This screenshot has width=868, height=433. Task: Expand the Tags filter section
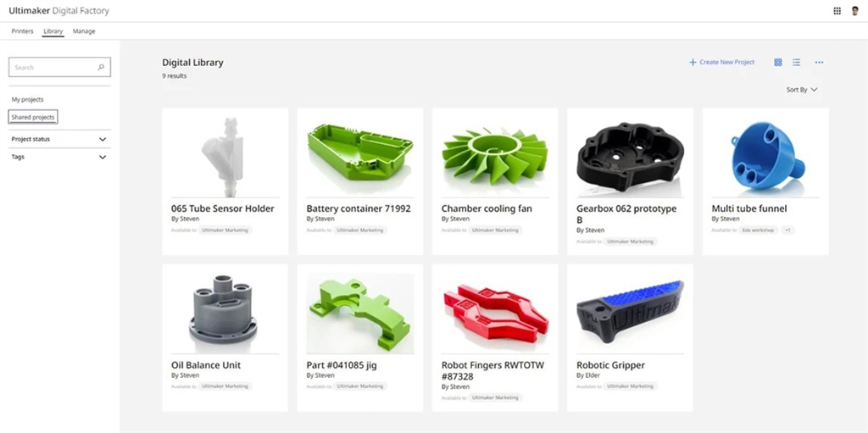click(60, 157)
